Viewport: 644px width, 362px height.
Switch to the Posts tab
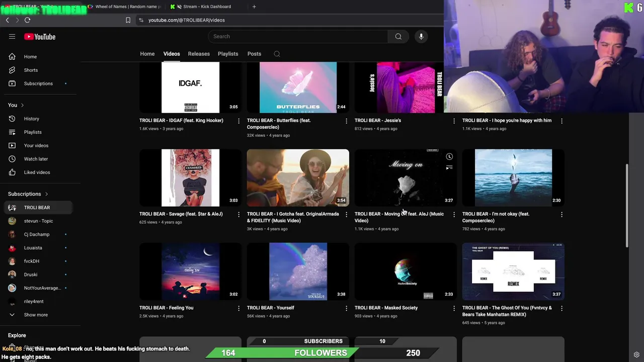254,54
